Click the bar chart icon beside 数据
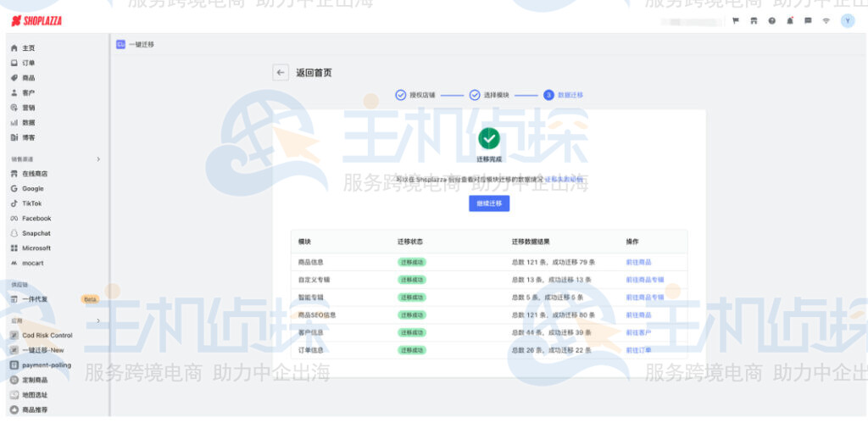868x423 pixels. coord(14,123)
